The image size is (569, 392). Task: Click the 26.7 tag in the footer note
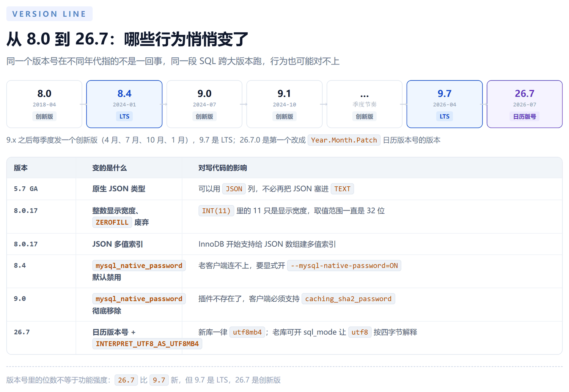coord(126,380)
